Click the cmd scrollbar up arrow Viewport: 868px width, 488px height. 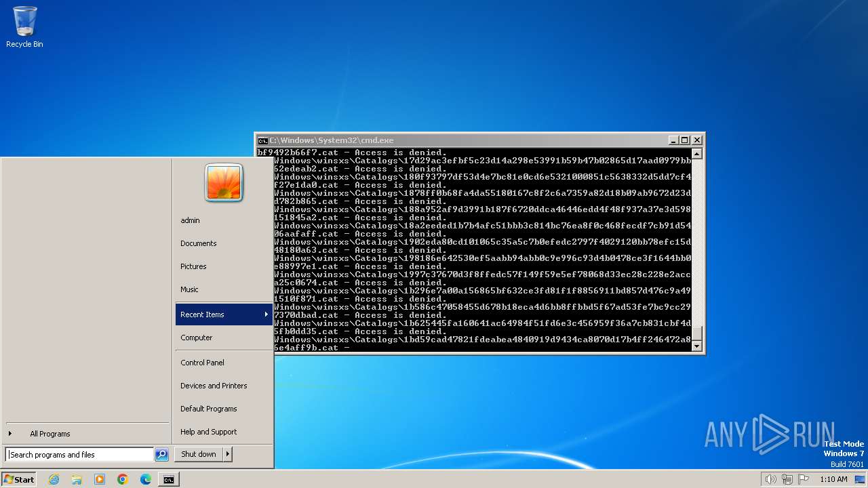click(x=696, y=154)
